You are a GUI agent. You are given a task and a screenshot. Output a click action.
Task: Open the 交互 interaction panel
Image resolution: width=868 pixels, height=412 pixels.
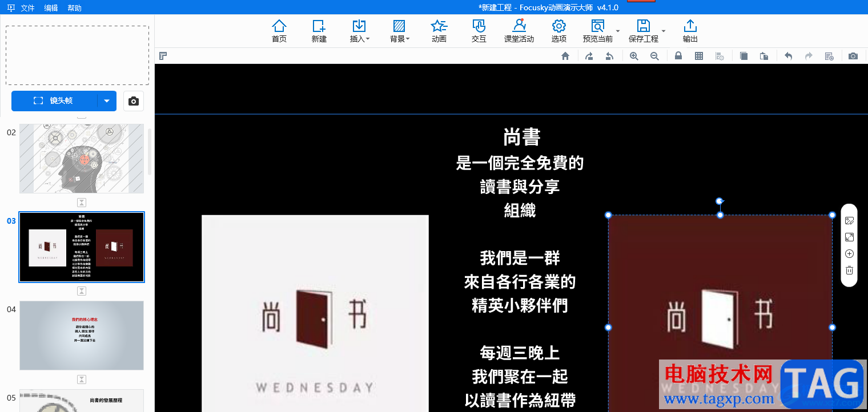(479, 31)
